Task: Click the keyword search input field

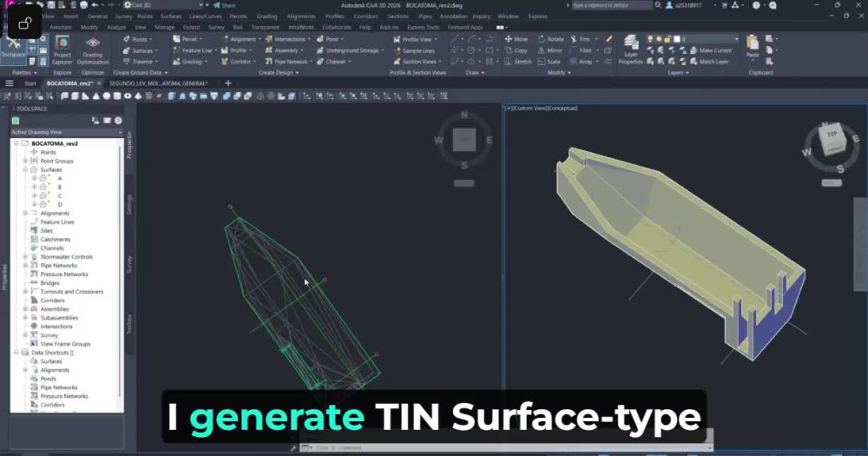Action: [x=611, y=5]
